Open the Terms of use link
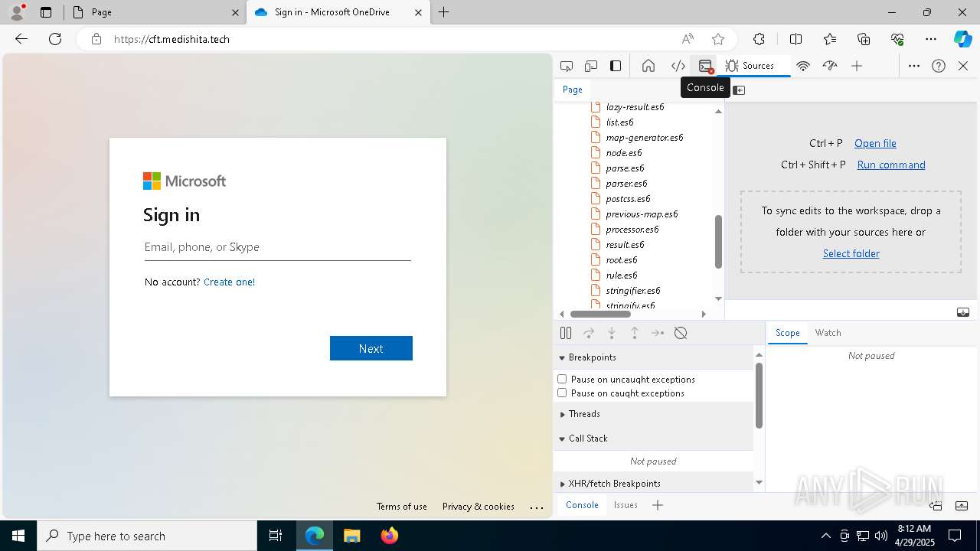980x551 pixels. point(401,507)
